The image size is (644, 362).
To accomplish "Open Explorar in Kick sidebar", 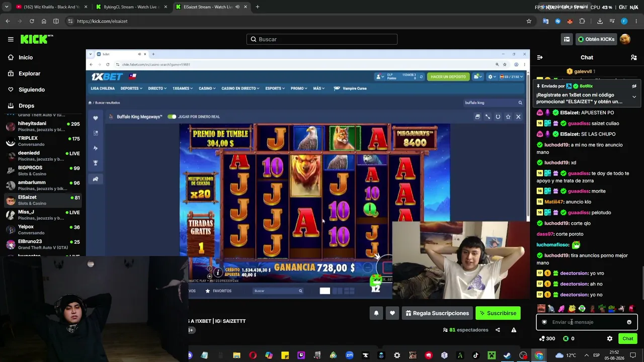I will click(x=29, y=73).
